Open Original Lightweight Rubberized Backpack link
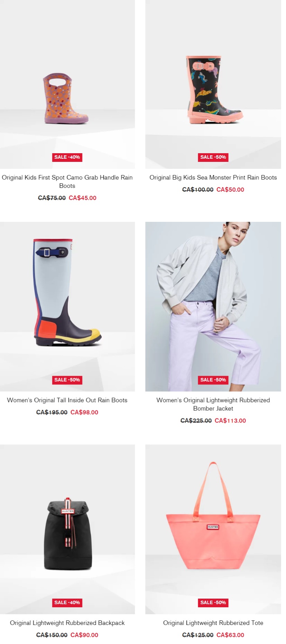The image size is (286, 644). click(67, 623)
